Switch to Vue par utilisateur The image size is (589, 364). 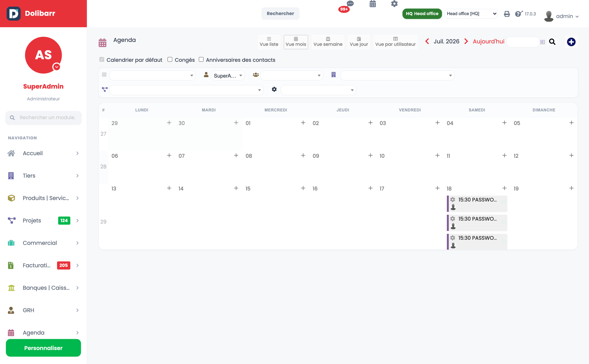(x=395, y=42)
